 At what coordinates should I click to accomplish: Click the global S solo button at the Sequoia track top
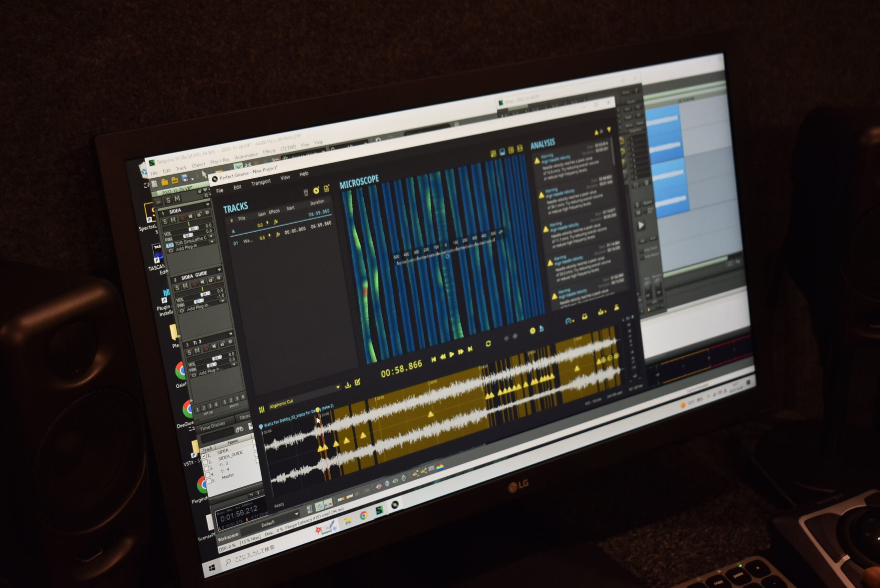point(168,201)
